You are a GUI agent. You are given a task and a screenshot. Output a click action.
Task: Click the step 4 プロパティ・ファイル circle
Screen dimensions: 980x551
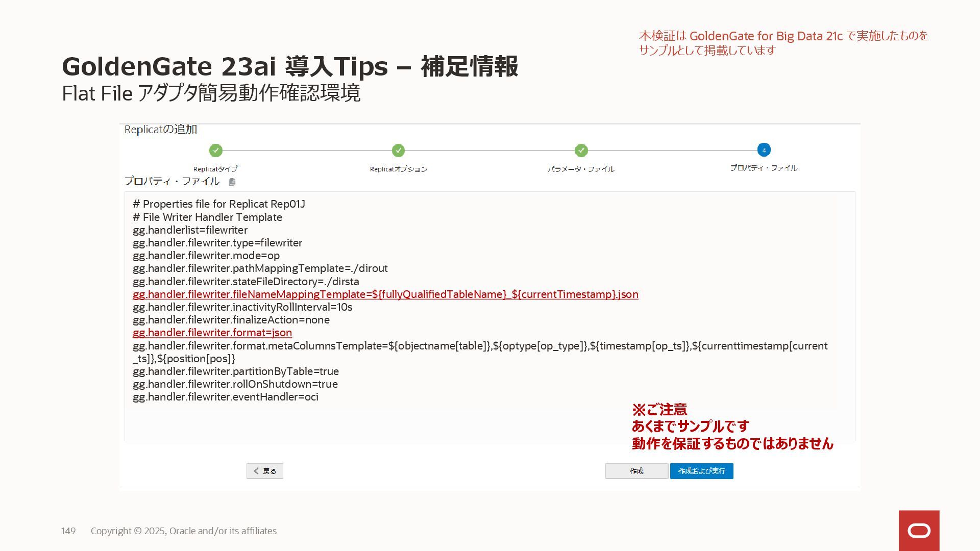[764, 150]
